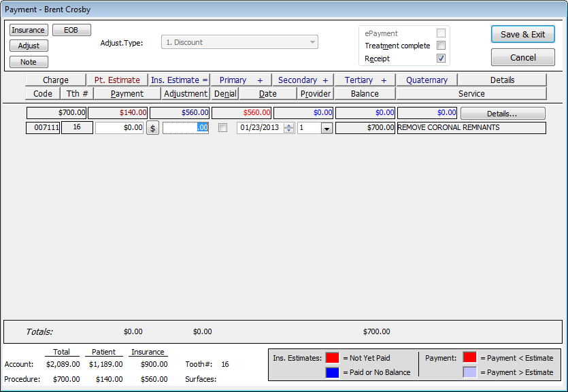Viewport: 568px width, 392px height.
Task: Click the red Not Yet Paid swatch
Action: click(332, 357)
